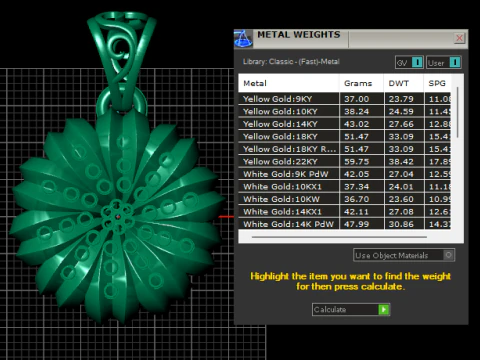The height and width of the screenshot is (360, 480).
Task: Select the green flower pendant model
Action: (x=117, y=217)
